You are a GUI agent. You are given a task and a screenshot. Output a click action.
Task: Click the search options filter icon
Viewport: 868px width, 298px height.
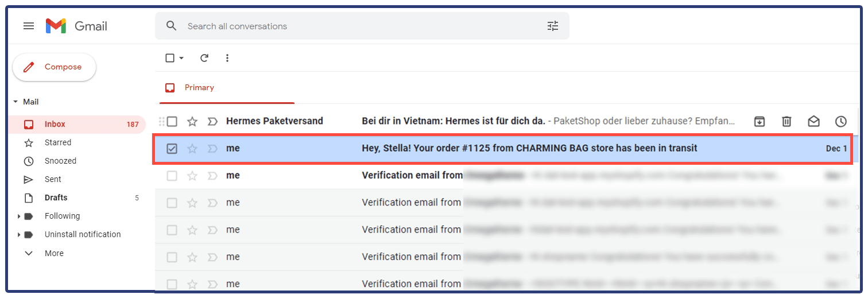coord(553,26)
